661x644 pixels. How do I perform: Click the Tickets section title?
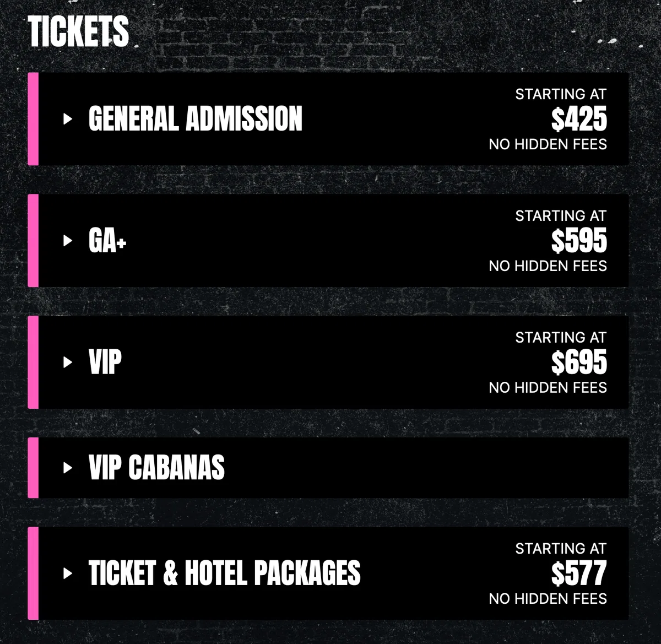[x=78, y=31]
